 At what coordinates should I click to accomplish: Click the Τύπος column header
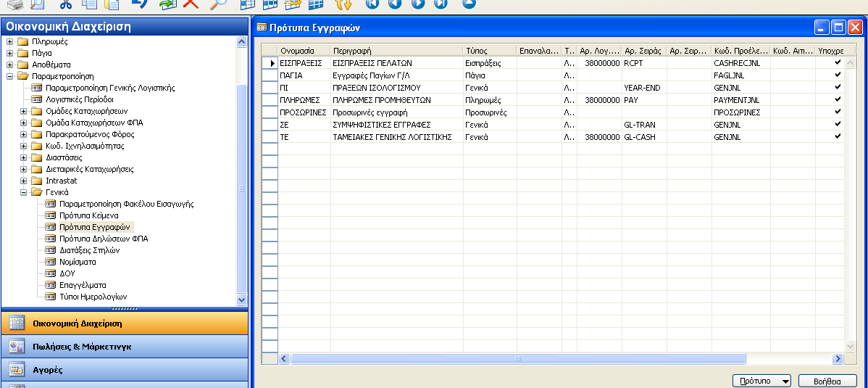coord(490,51)
